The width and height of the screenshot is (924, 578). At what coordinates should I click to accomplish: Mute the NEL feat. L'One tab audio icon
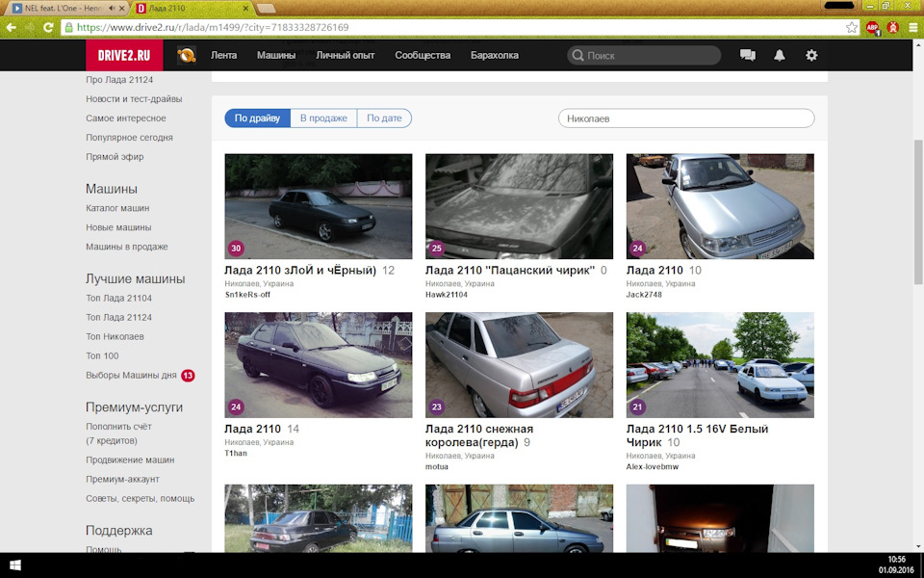click(x=112, y=9)
